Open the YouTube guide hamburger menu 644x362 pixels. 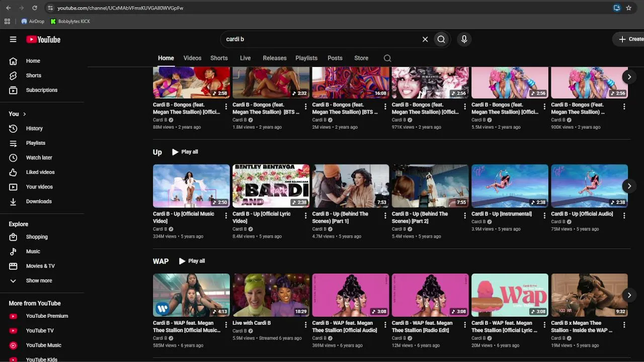(13, 39)
